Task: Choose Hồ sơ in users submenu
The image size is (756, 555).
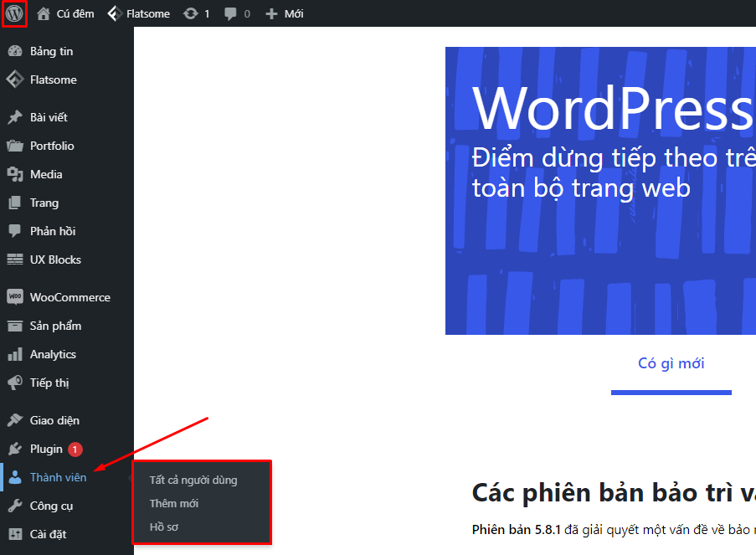Action: [x=164, y=527]
